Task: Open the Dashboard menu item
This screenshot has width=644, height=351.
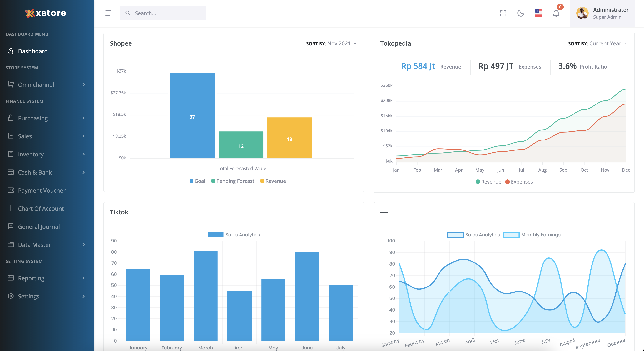Action: click(47, 51)
